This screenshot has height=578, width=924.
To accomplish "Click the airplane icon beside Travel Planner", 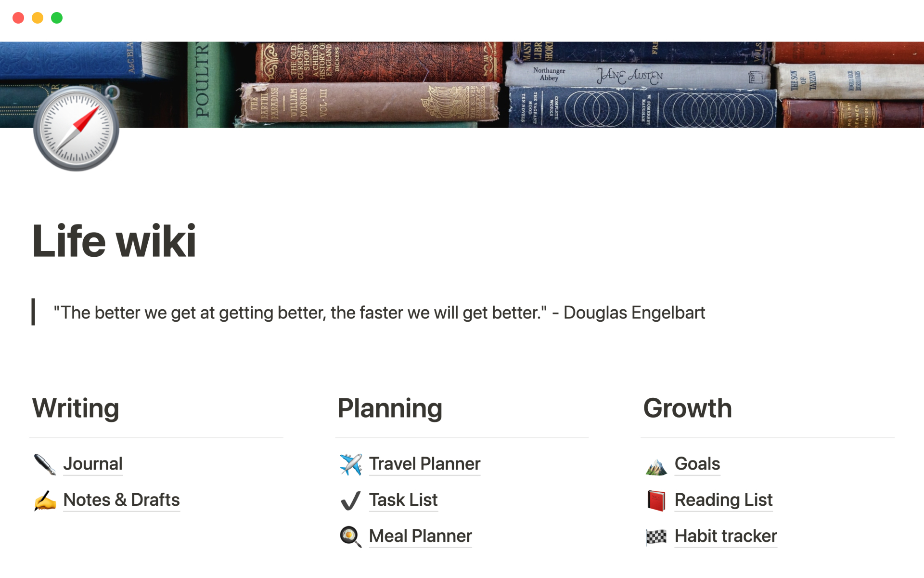I will pyautogui.click(x=351, y=464).
